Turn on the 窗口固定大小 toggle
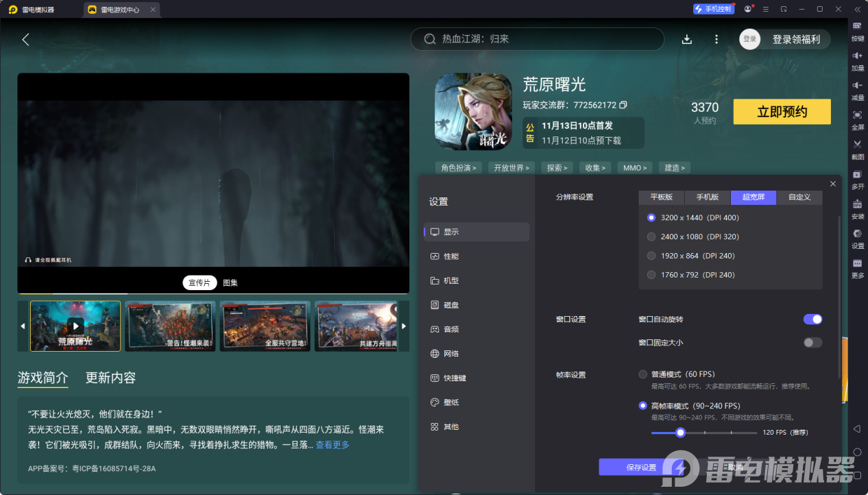Screen dimensions: 868x495 tap(812, 342)
